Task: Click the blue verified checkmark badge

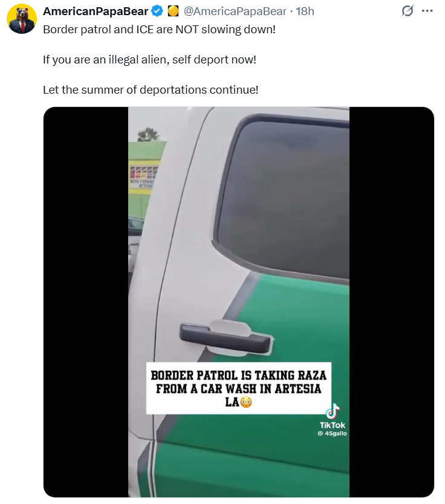Action: (157, 11)
